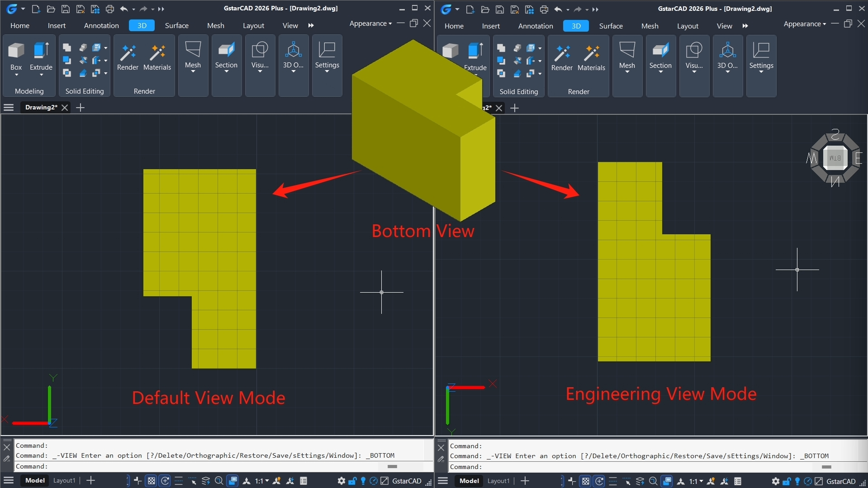This screenshot has width=868, height=488.
Task: Open Materials in the left window ribbon
Action: (157, 58)
